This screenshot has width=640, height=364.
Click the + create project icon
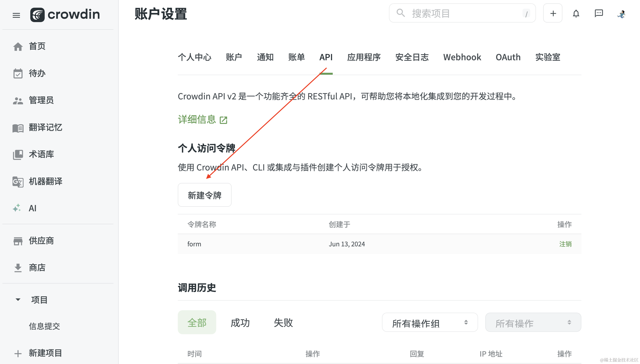(553, 13)
